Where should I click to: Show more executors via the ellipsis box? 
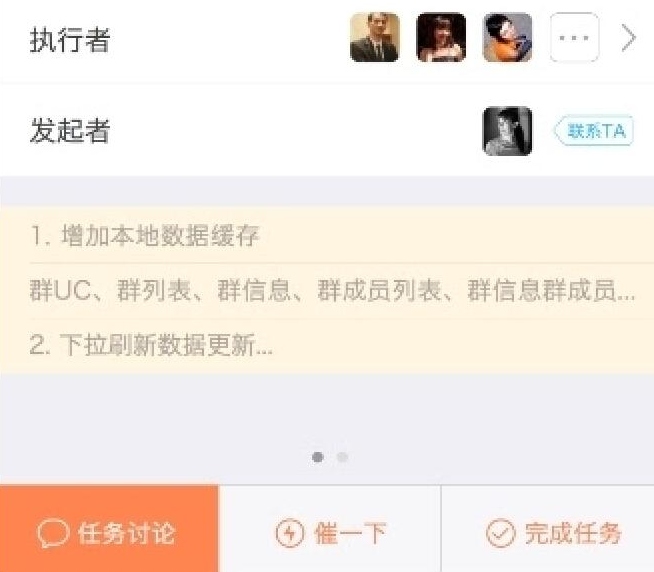click(x=574, y=38)
